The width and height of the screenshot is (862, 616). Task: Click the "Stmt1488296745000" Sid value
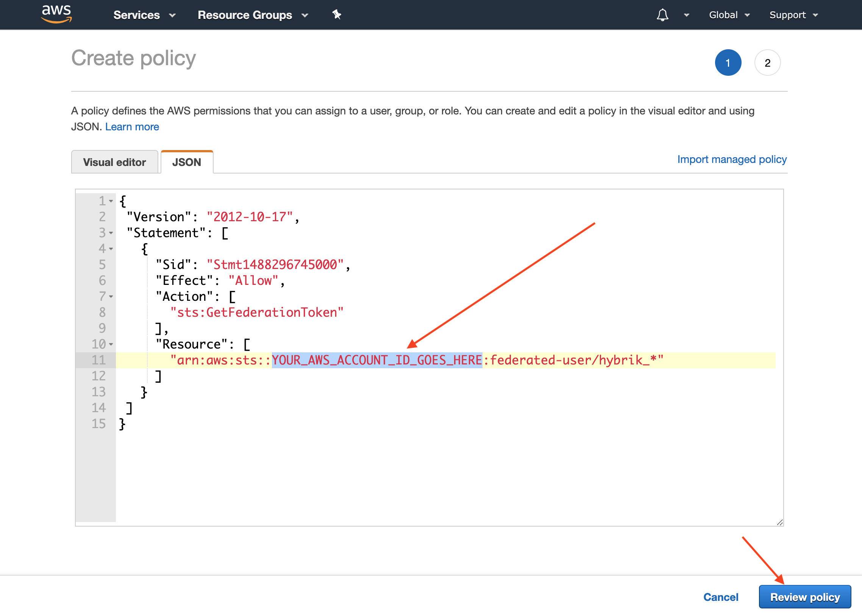click(x=275, y=265)
